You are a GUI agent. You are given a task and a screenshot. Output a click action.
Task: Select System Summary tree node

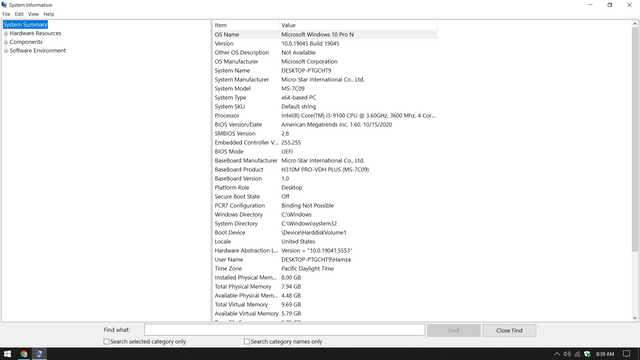(25, 24)
